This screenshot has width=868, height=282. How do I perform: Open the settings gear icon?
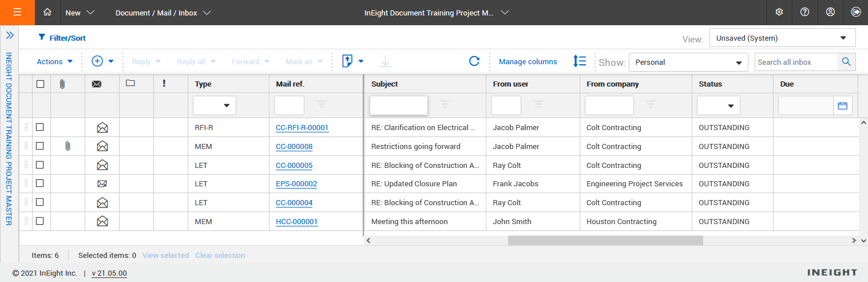[779, 12]
